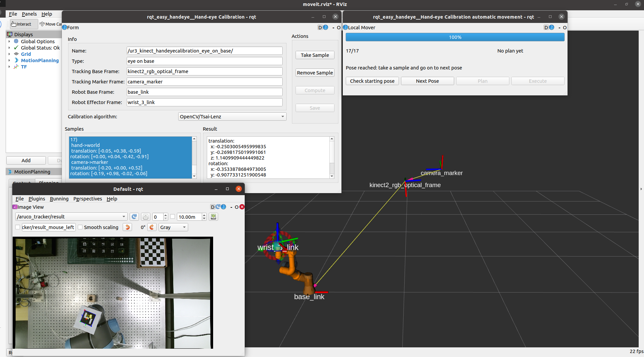
Task: Toggle the result_mouse_left publish checkbox
Action: (18, 227)
